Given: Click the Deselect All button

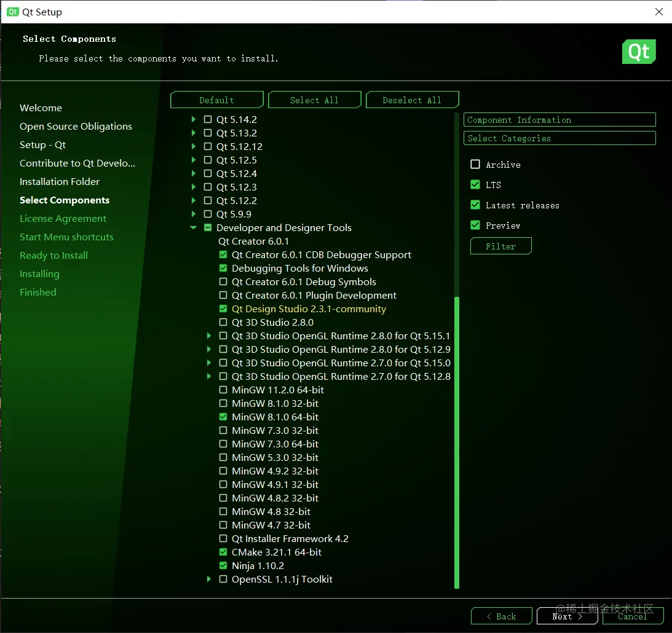Looking at the screenshot, I should (x=413, y=100).
